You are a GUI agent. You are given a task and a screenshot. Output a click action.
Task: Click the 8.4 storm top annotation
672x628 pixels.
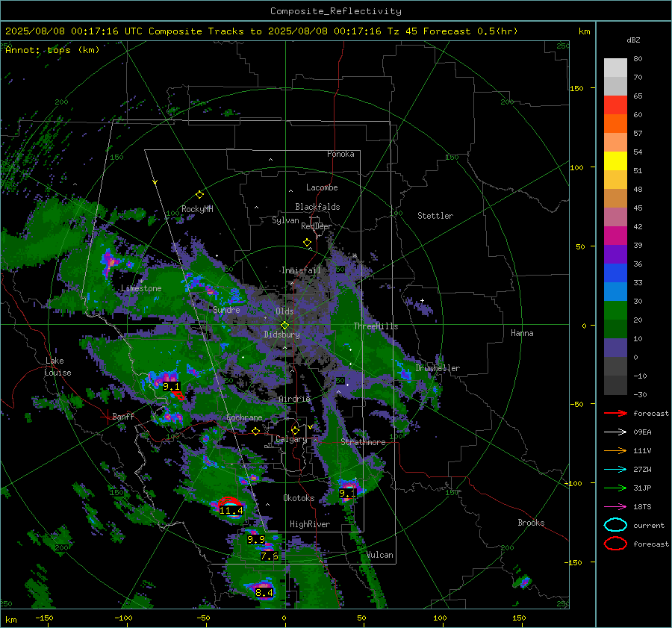click(x=264, y=593)
